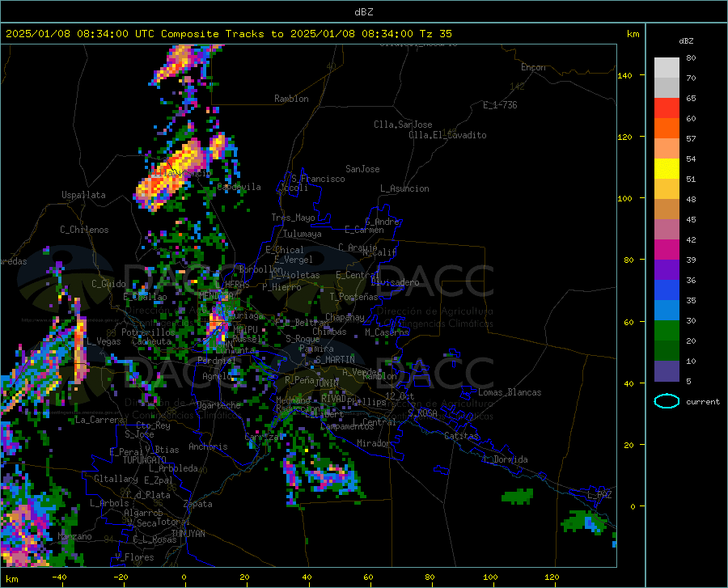The width and height of the screenshot is (728, 588).
Task: Click the Capdevila label
Action: 239,187
